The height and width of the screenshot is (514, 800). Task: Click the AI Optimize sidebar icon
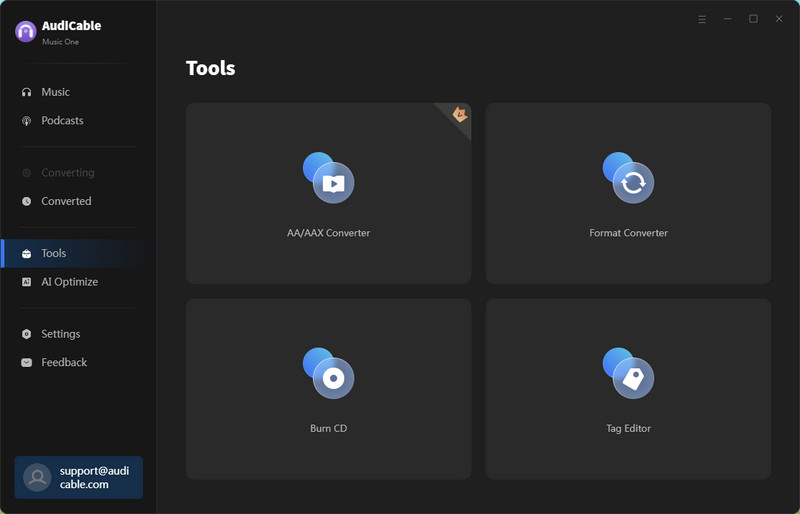point(27,282)
